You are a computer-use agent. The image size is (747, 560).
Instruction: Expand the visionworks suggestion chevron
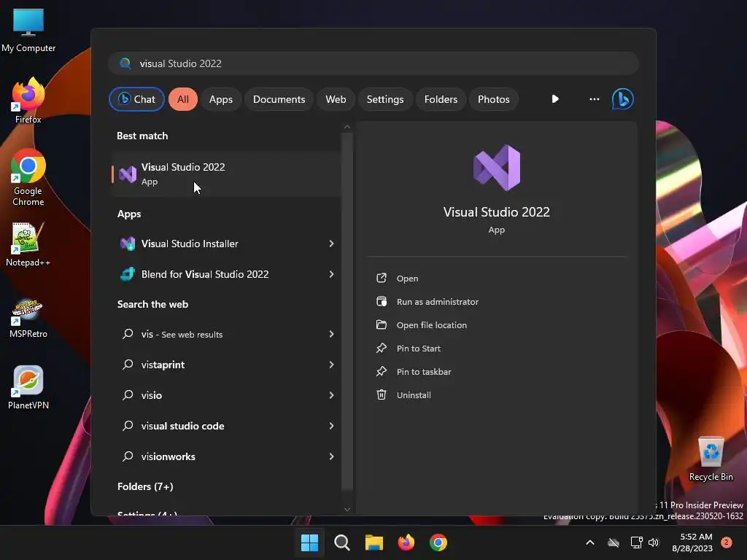[x=332, y=456]
